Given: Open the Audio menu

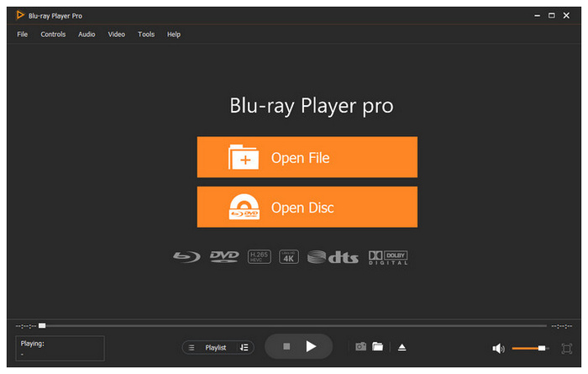Looking at the screenshot, I should click(87, 34).
